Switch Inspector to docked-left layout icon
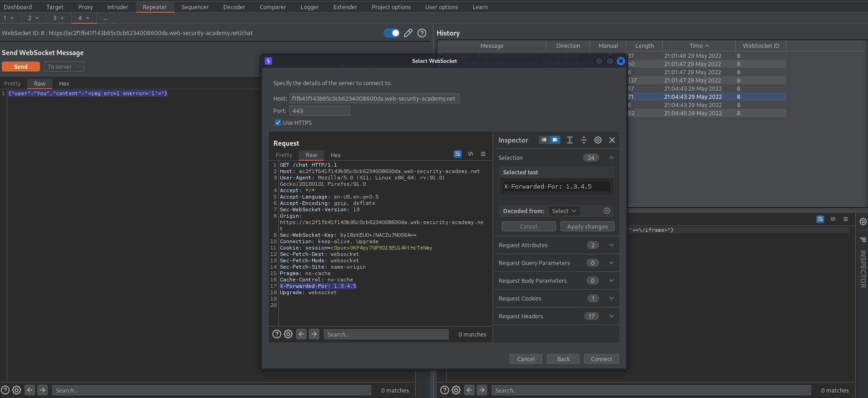The width and height of the screenshot is (868, 398). pyautogui.click(x=544, y=140)
